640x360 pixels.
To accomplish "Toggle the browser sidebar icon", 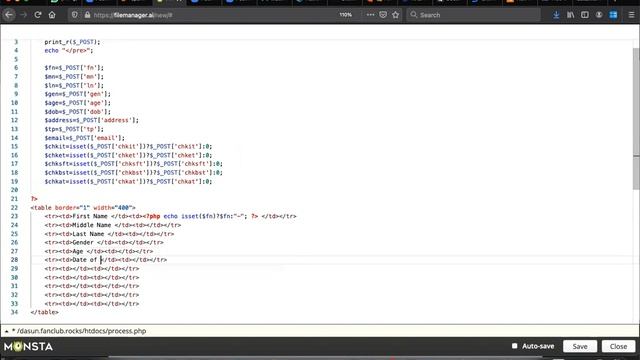I will pos(584,15).
